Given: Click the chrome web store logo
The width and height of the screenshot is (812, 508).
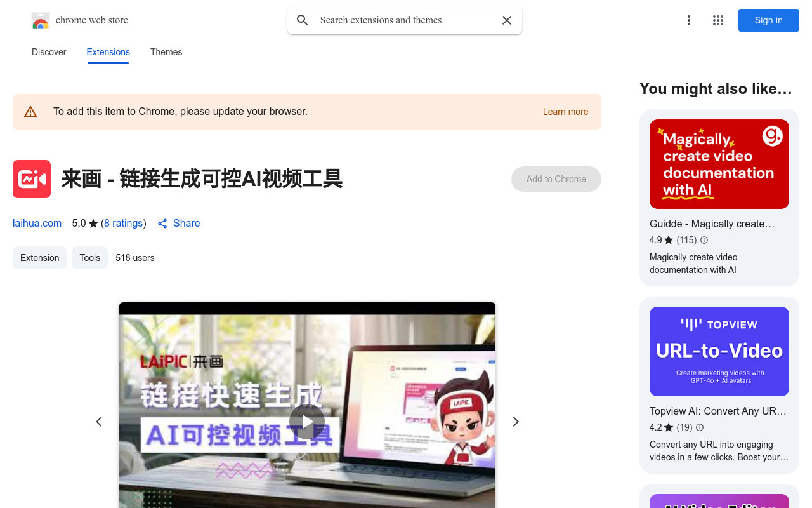Looking at the screenshot, I should coord(41,20).
